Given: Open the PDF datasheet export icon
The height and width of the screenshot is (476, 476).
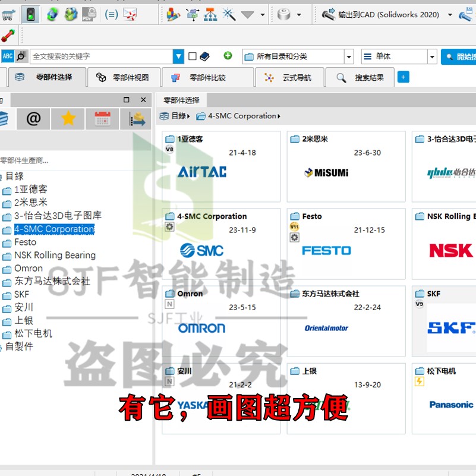Looking at the screenshot, I should [x=89, y=14].
